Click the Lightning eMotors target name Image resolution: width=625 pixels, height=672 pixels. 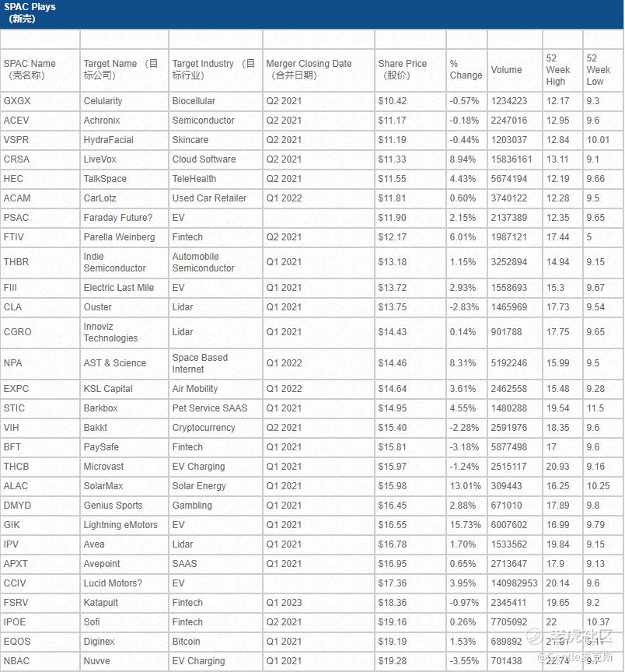[x=120, y=525]
